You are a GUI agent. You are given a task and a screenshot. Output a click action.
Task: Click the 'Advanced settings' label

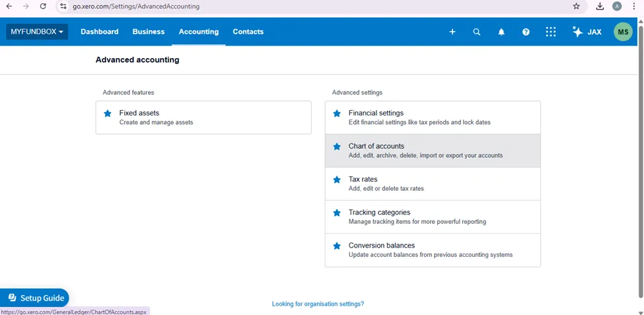point(357,92)
